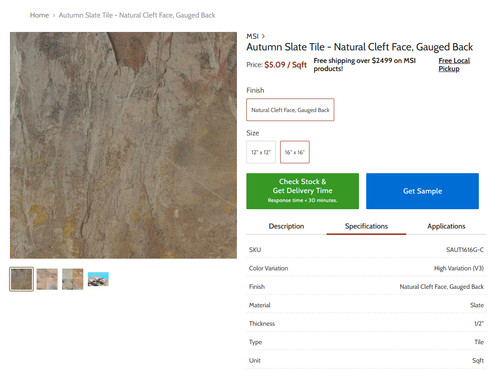
Task: Select the first brown slate thumbnail
Action: click(22, 279)
